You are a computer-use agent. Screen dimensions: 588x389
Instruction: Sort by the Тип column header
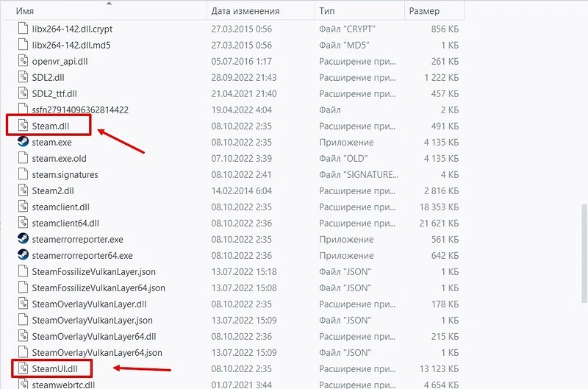[x=359, y=11]
